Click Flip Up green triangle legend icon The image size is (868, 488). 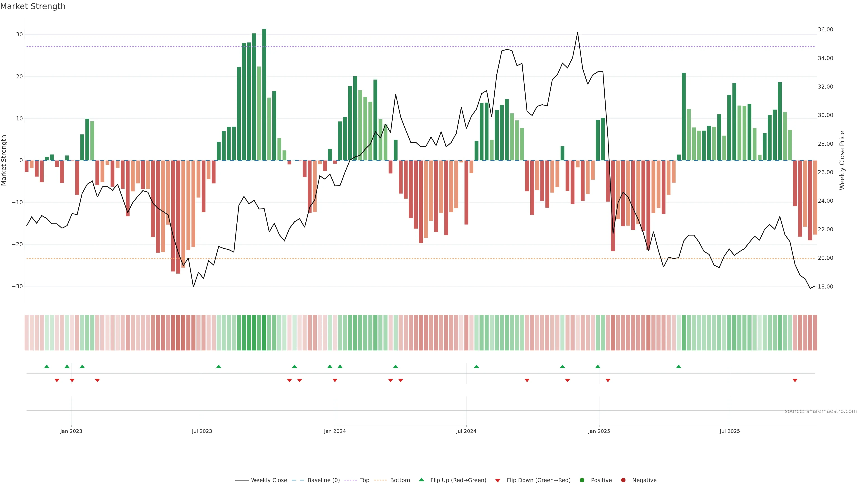click(x=421, y=480)
